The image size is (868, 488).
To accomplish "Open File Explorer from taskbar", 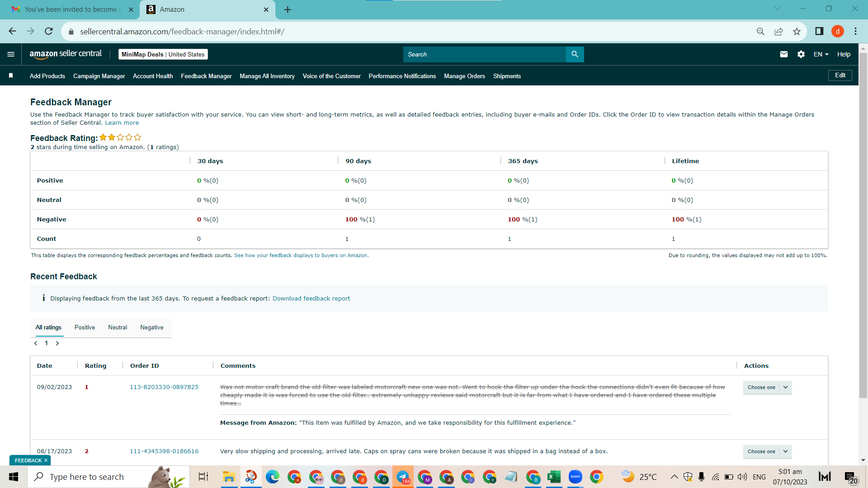I will click(x=229, y=477).
